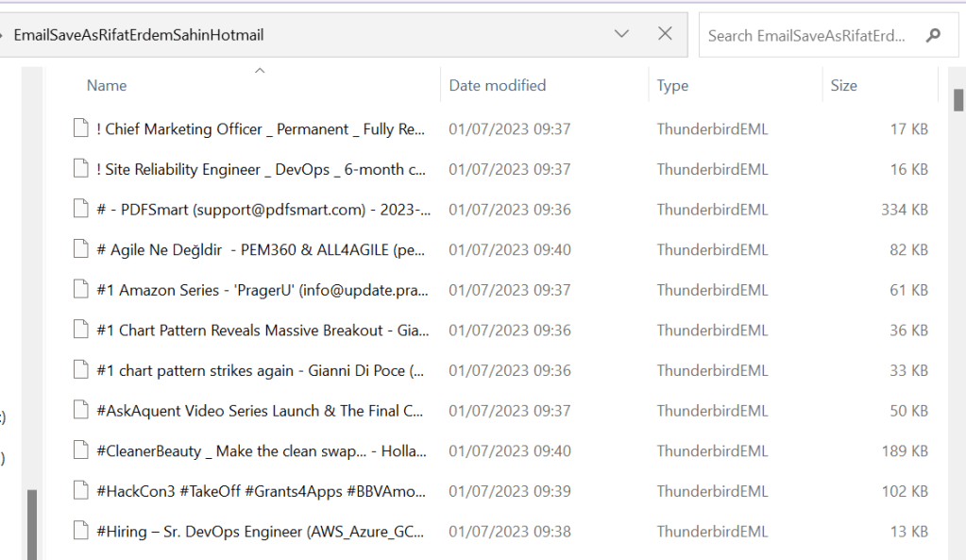
Task: Click file icon for Agile Ne Değldir email
Action: coord(80,249)
